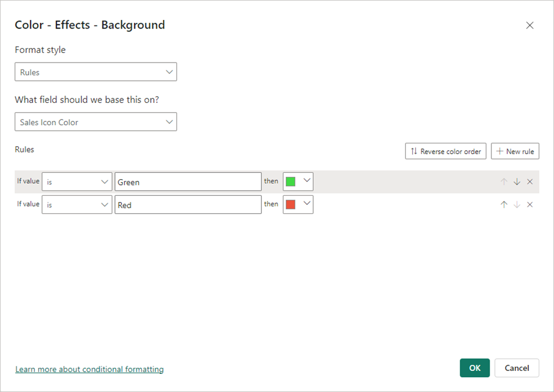Open the Format style dropdown
The height and width of the screenshot is (392, 554).
click(x=96, y=72)
